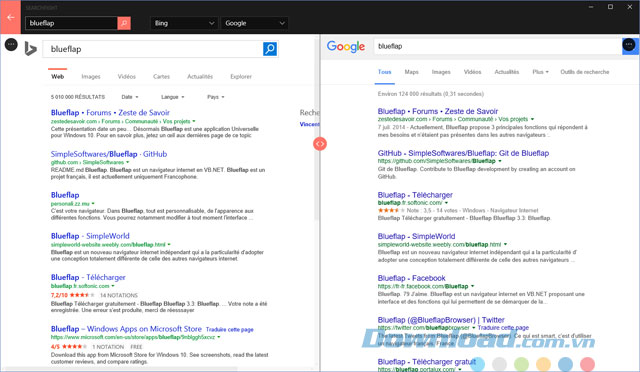The height and width of the screenshot is (372, 640).
Task: Open Bing result Blueflap - SimpleWorld
Action: coord(90,236)
